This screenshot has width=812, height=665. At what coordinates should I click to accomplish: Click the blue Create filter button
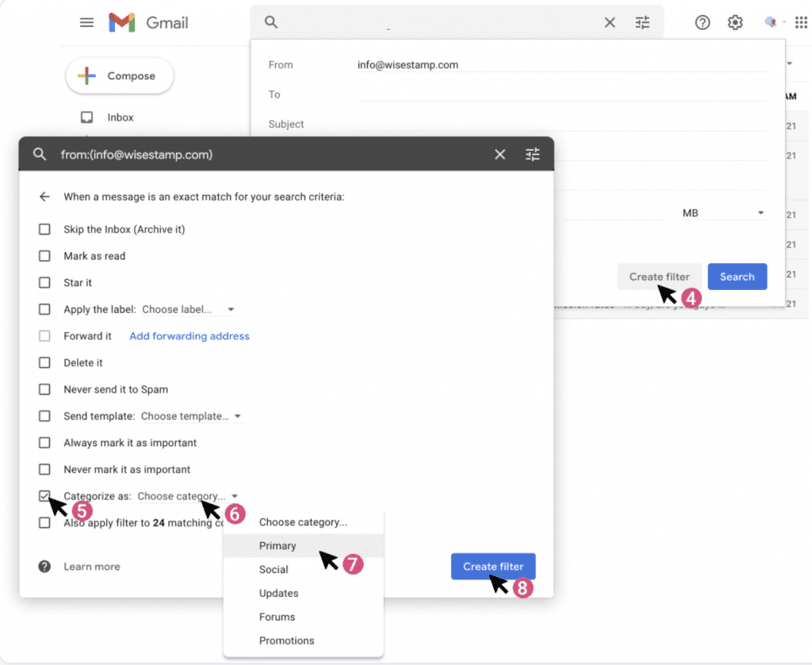(x=493, y=566)
